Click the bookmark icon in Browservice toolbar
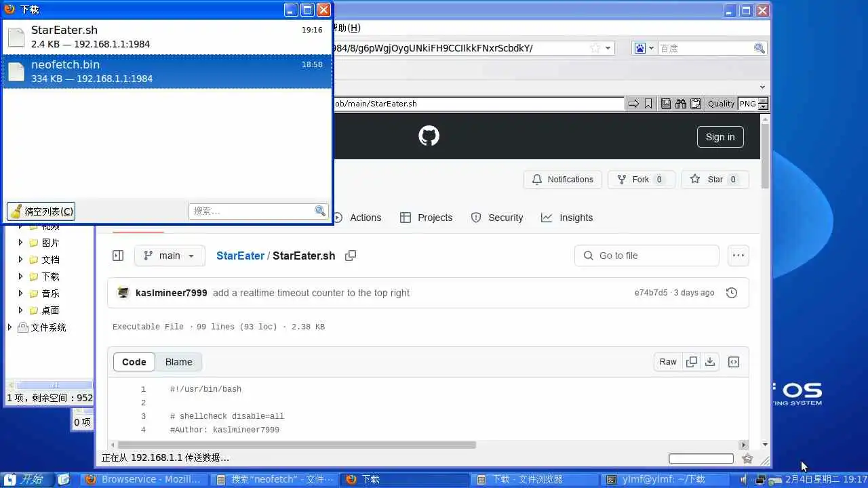The image size is (868, 488). click(648, 104)
